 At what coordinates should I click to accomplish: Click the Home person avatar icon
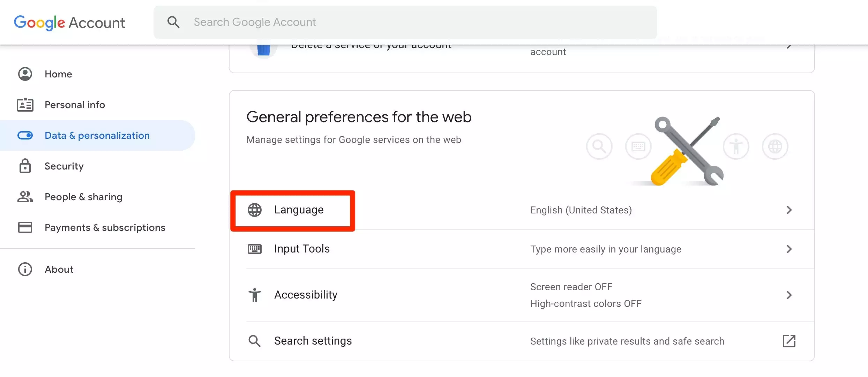25,74
